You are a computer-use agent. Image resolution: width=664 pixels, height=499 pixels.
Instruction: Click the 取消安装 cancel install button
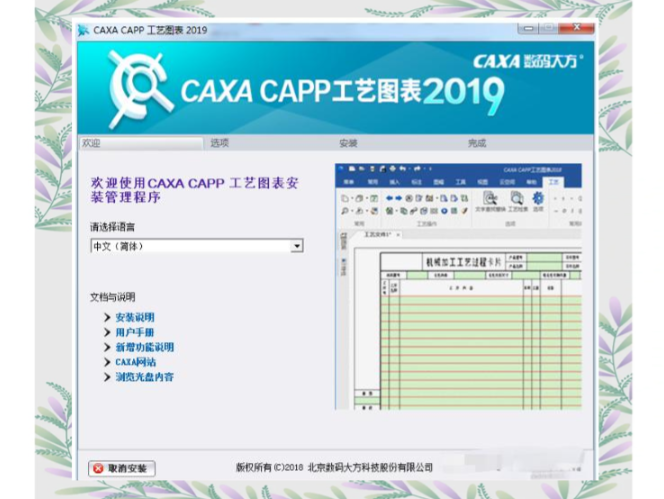click(122, 468)
